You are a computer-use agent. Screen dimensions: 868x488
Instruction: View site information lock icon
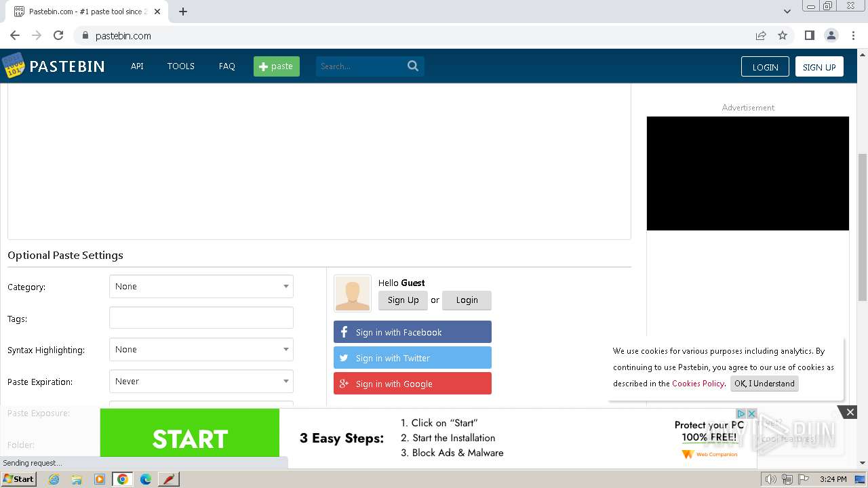(85, 36)
